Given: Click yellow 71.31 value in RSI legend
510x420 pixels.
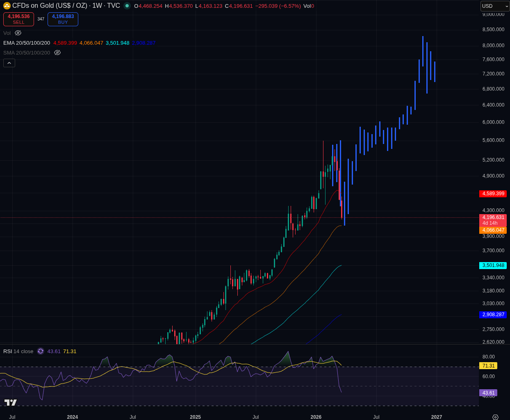Looking at the screenshot, I should [x=70, y=351].
